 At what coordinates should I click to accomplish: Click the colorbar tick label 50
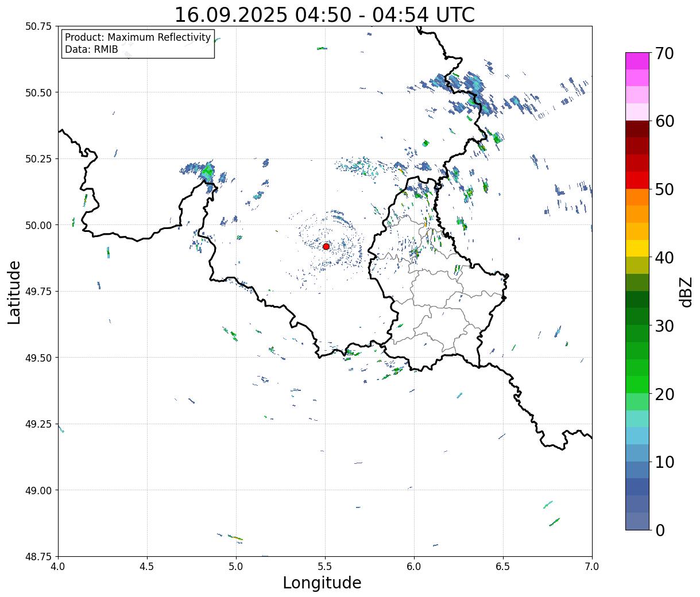664,189
